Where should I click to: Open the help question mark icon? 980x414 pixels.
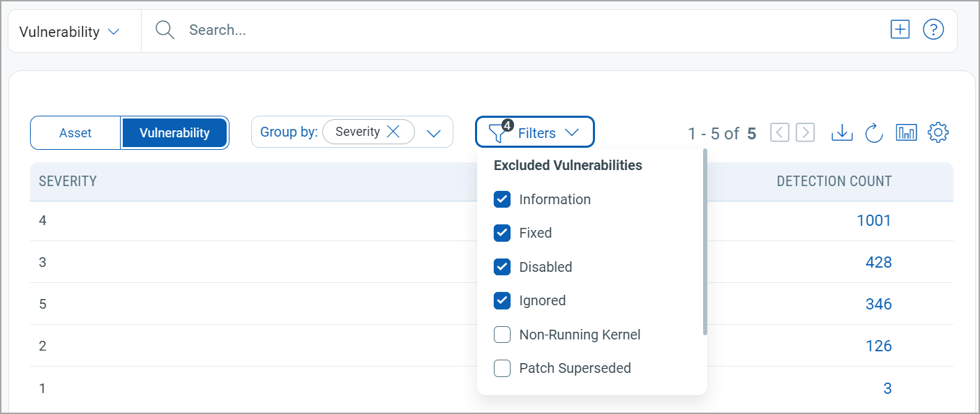click(933, 29)
